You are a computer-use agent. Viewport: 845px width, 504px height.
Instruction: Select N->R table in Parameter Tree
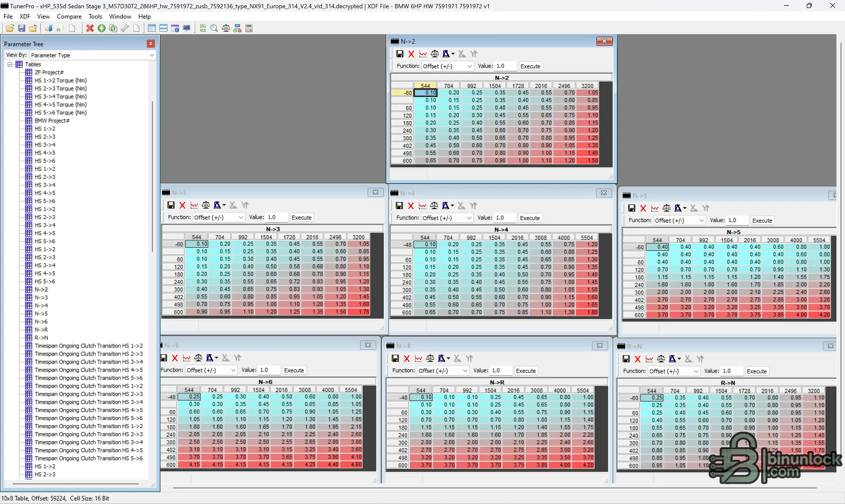(41, 329)
